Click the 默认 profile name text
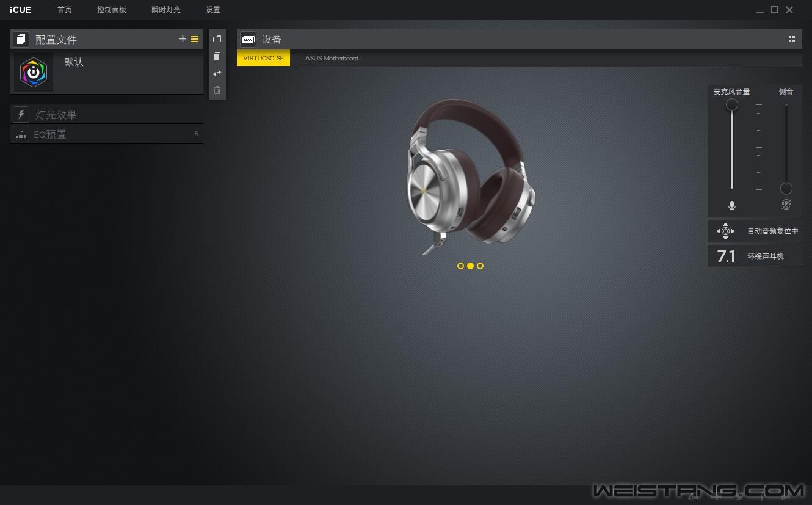The image size is (812, 505). (x=74, y=62)
